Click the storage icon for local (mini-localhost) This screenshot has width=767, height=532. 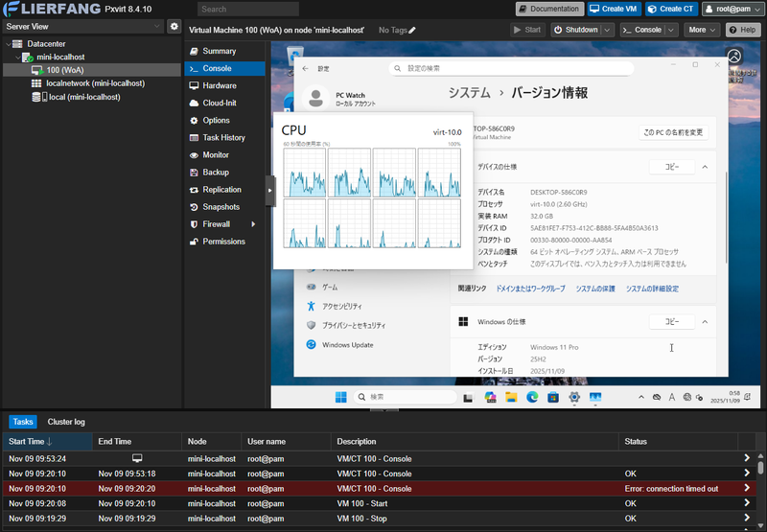tap(39, 97)
